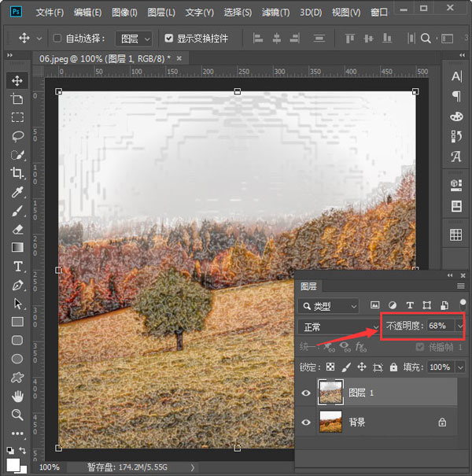Image resolution: width=472 pixels, height=476 pixels.
Task: Collapse the Layers panel with double arrows
Action: 450,275
